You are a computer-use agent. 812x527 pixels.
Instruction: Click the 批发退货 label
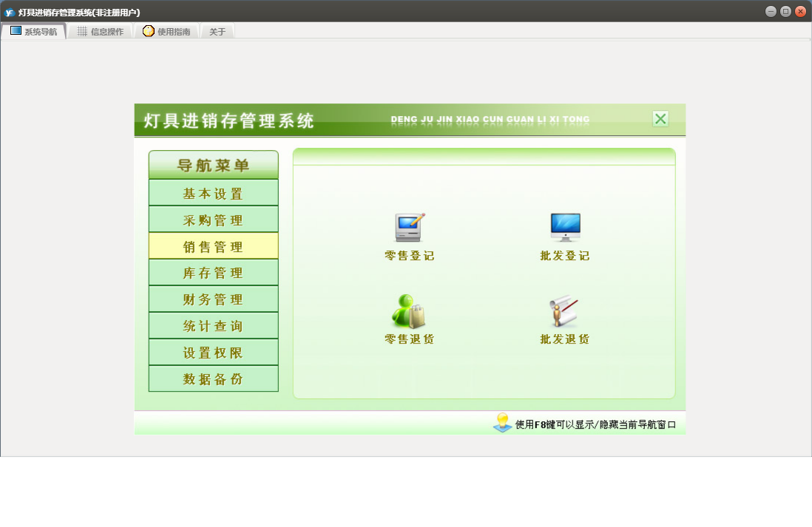(x=565, y=339)
